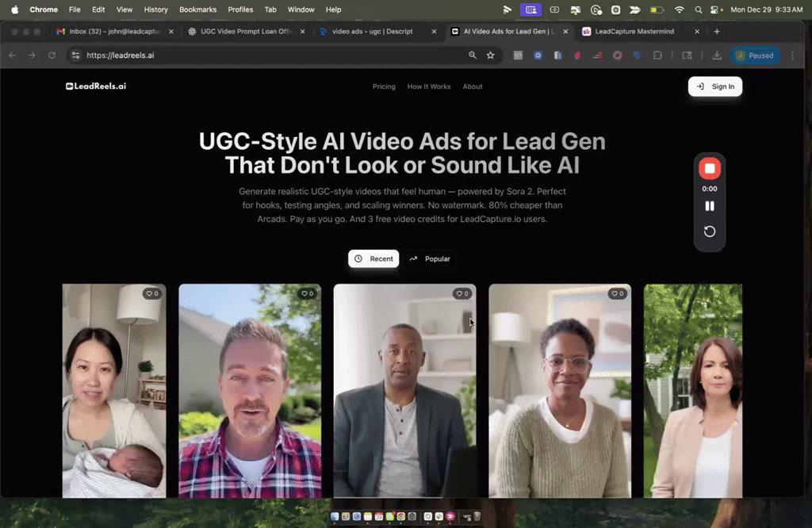Click the purple highlighted menu bar icon

530,10
